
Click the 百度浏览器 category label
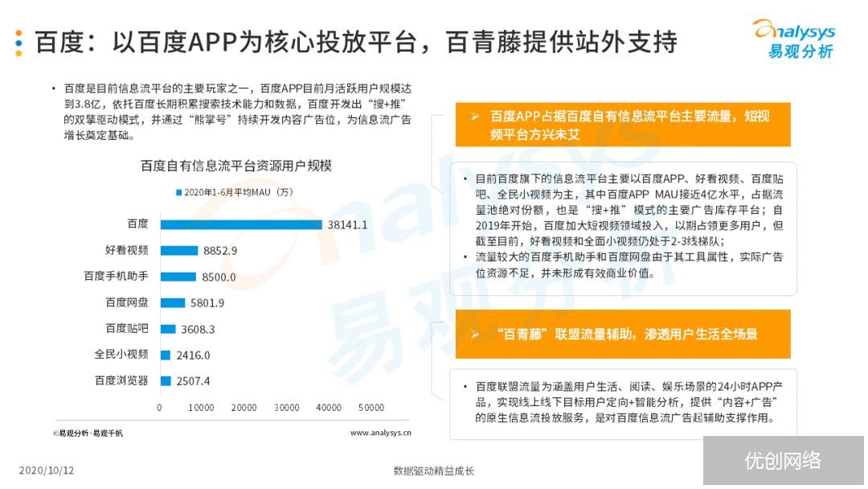(x=121, y=380)
